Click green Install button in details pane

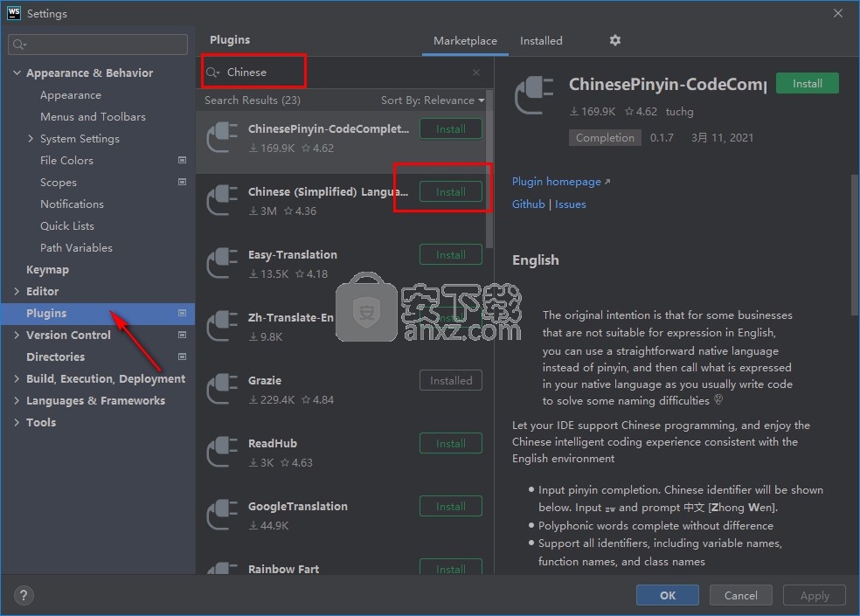click(808, 83)
